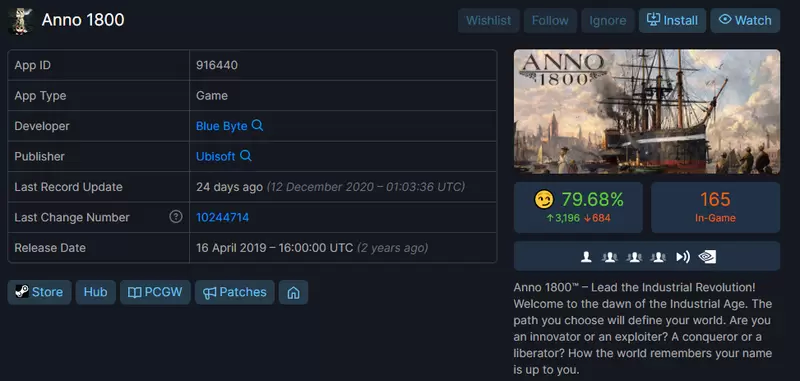Click the NVIDIA GeForce icon
The width and height of the screenshot is (800, 381).
(707, 257)
